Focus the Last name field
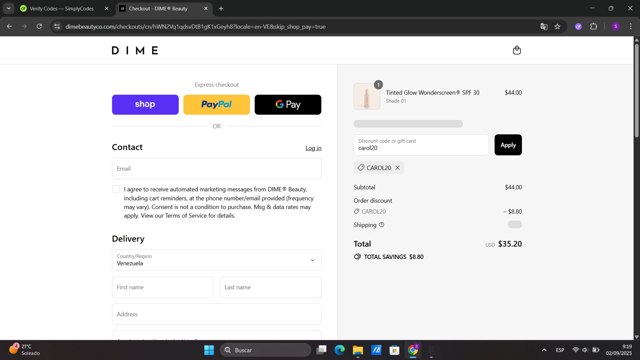Viewport: 640px width, 360px height. (270, 287)
